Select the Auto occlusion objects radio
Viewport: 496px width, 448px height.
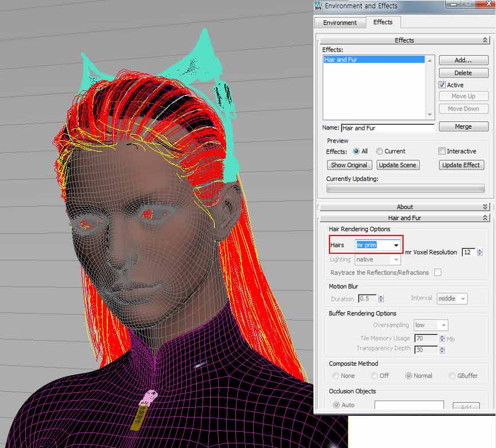pos(336,405)
